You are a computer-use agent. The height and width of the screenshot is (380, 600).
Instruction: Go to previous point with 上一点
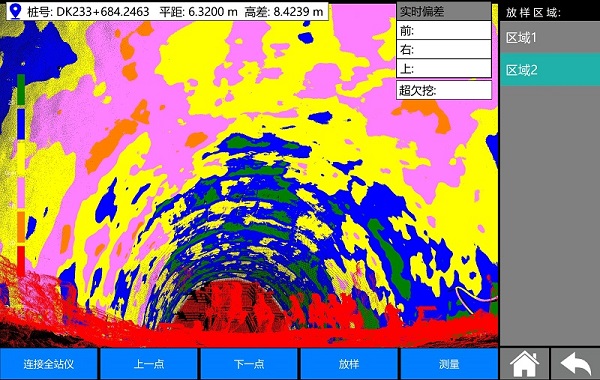tap(148, 364)
